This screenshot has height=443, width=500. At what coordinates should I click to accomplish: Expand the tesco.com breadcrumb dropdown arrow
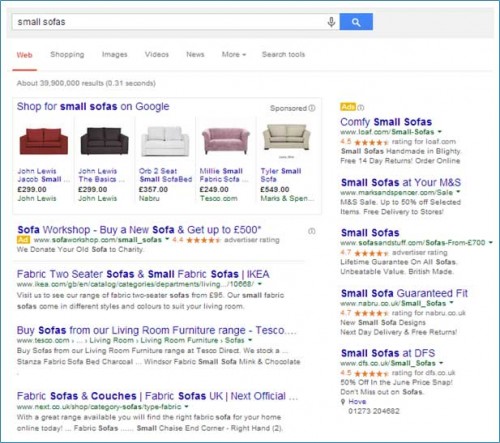[250, 340]
